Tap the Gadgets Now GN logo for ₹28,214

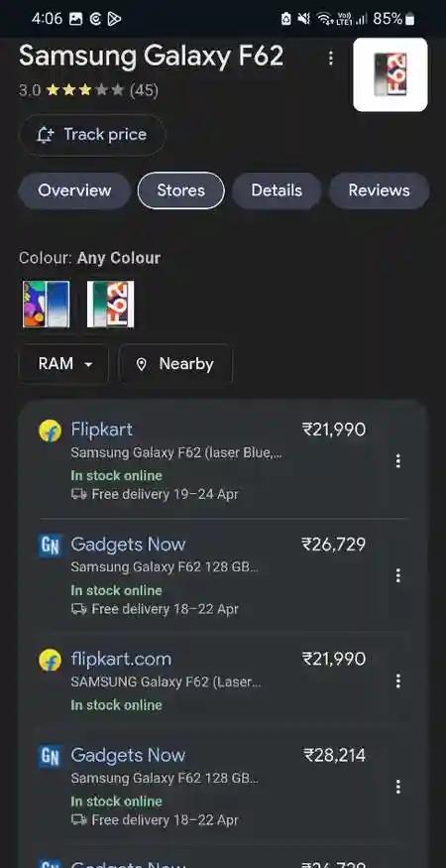[x=50, y=756]
